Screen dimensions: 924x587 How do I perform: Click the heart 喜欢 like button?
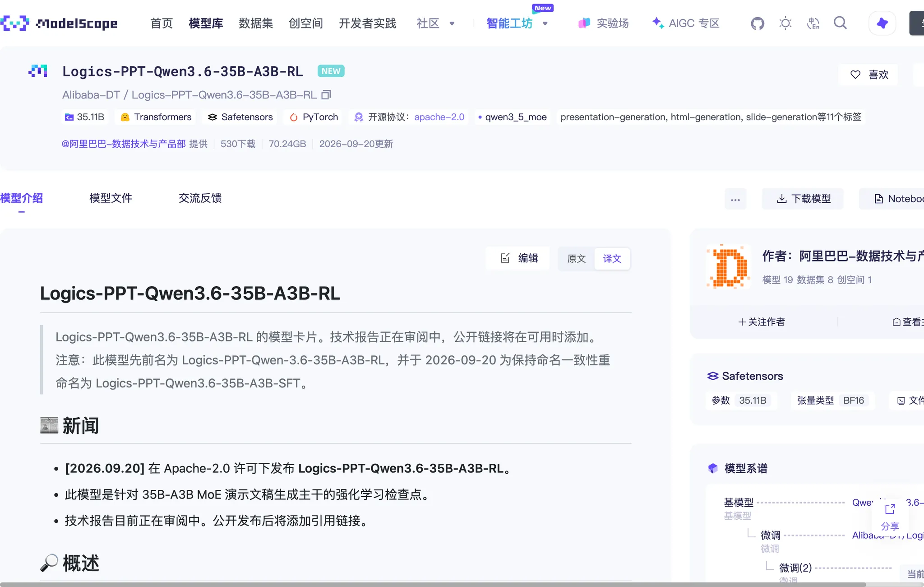[869, 75]
